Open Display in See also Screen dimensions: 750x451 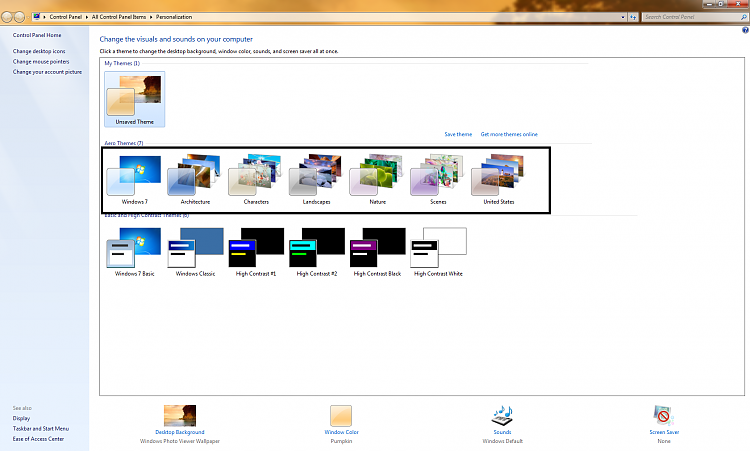pos(22,418)
